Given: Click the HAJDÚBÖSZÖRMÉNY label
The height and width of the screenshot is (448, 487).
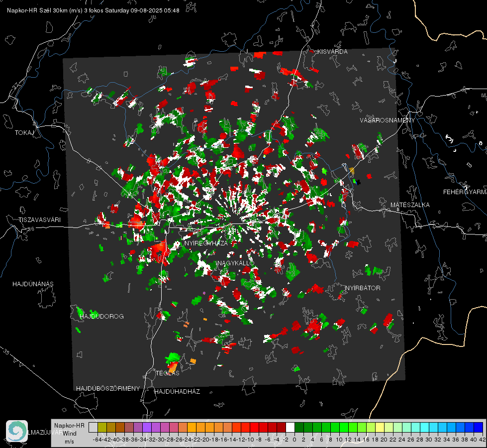Looking at the screenshot, I should (x=108, y=389).
